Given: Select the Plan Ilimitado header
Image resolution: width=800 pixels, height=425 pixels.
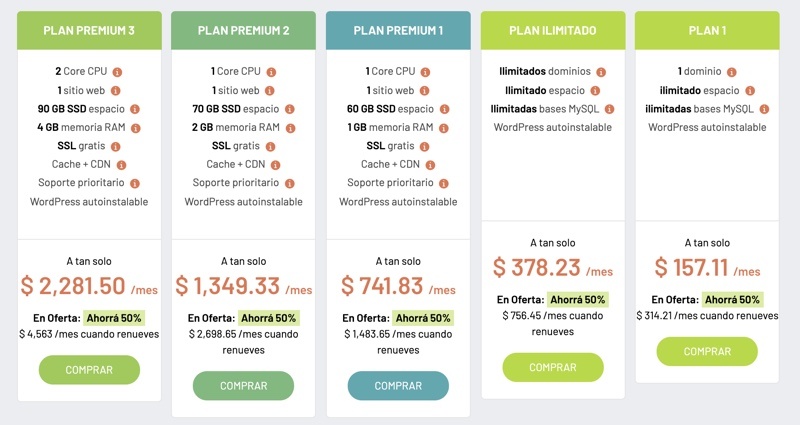Looking at the screenshot, I should [x=552, y=31].
